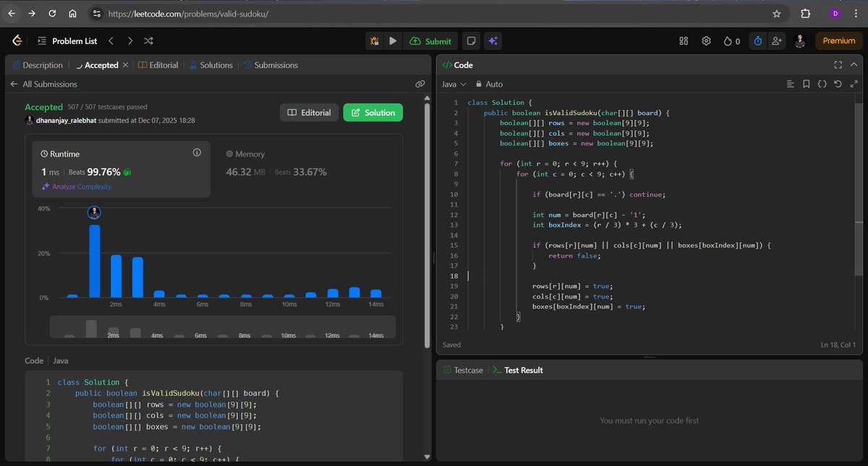The width and height of the screenshot is (868, 466).
Task: Click the tallest runtime distribution bar
Action: point(94,261)
